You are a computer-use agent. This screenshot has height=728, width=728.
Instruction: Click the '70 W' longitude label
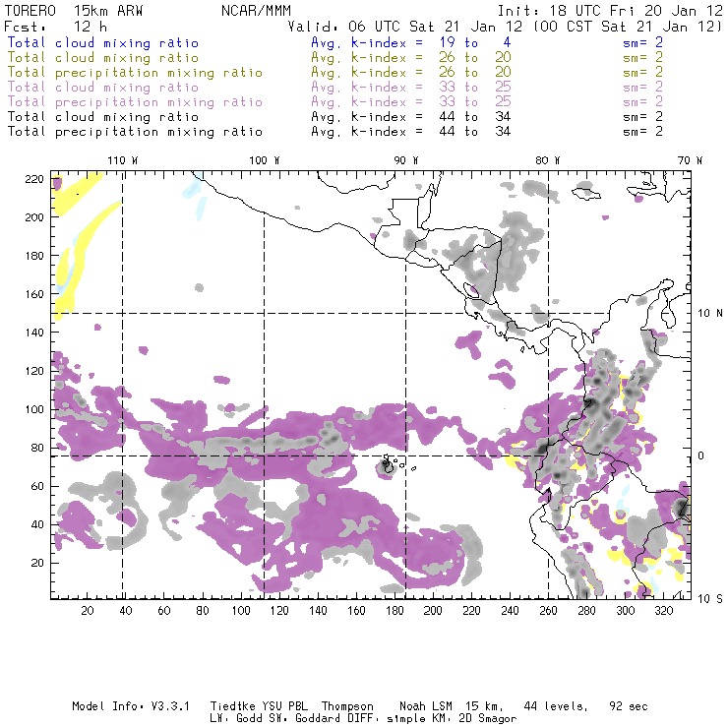coord(690,160)
